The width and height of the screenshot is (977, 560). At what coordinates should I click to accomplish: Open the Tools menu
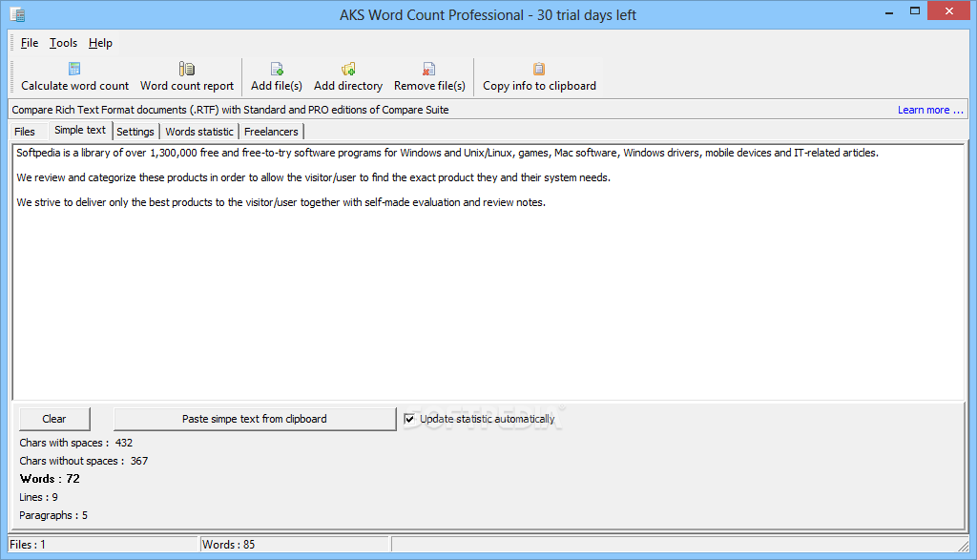64,43
